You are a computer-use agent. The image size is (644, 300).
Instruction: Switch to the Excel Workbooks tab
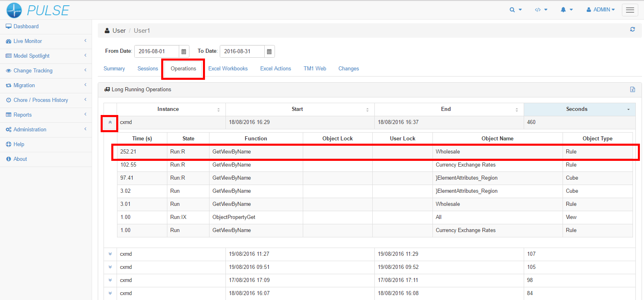click(228, 69)
